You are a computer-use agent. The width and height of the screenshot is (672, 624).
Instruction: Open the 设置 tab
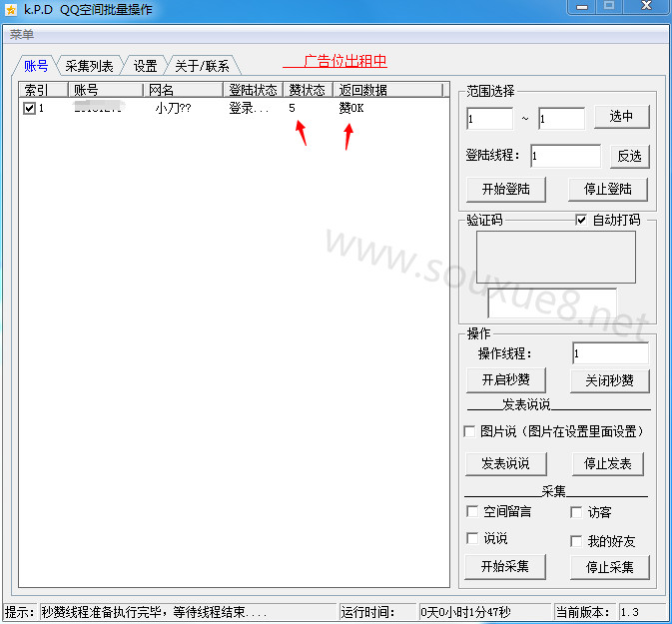click(x=146, y=66)
